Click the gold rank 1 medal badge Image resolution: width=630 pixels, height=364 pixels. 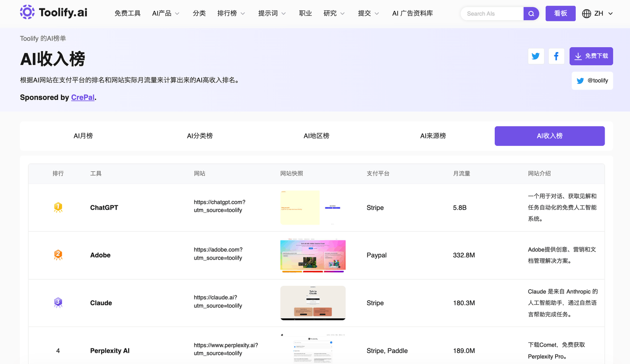pyautogui.click(x=58, y=208)
